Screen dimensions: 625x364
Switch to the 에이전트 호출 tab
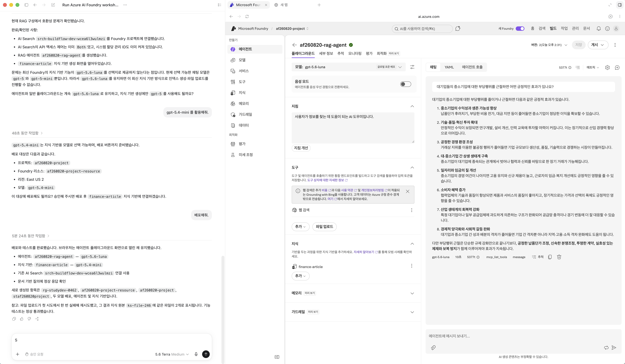click(472, 67)
